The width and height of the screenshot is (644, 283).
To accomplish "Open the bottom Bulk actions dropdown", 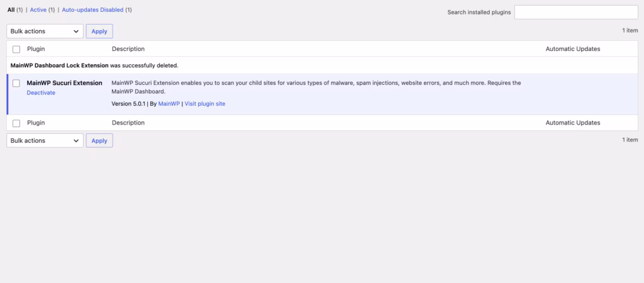I will [45, 140].
